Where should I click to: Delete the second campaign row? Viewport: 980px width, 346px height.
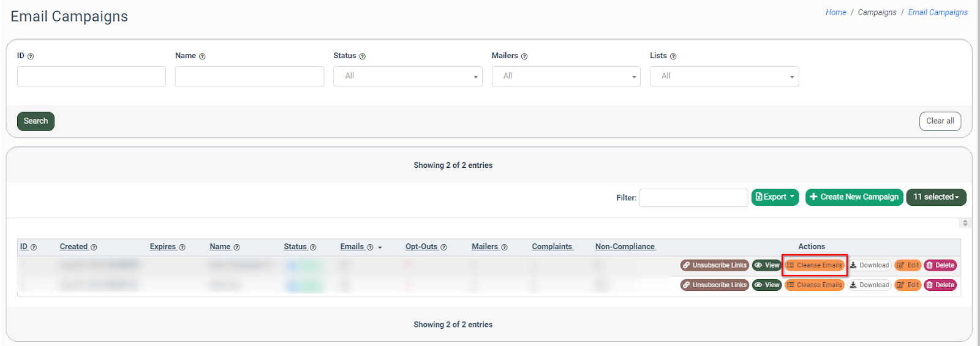[940, 285]
